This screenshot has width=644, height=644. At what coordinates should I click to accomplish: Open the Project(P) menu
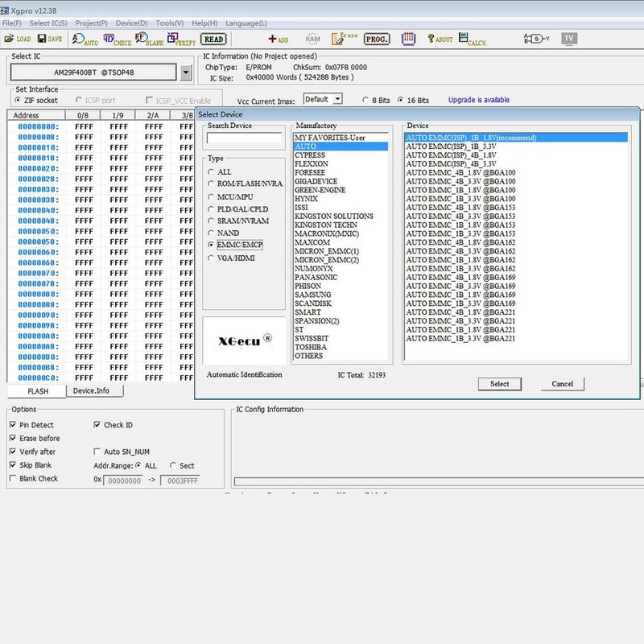(92, 23)
